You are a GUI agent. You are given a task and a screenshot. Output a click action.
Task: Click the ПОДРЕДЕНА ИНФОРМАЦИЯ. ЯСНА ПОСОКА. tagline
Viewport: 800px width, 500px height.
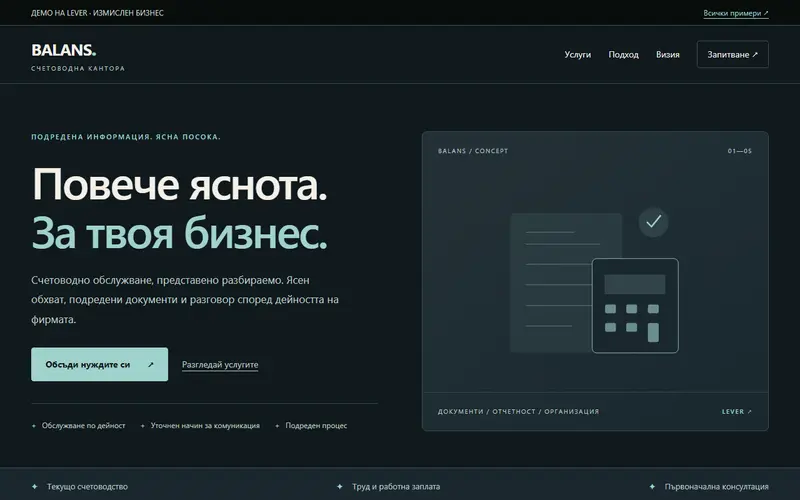[126, 137]
